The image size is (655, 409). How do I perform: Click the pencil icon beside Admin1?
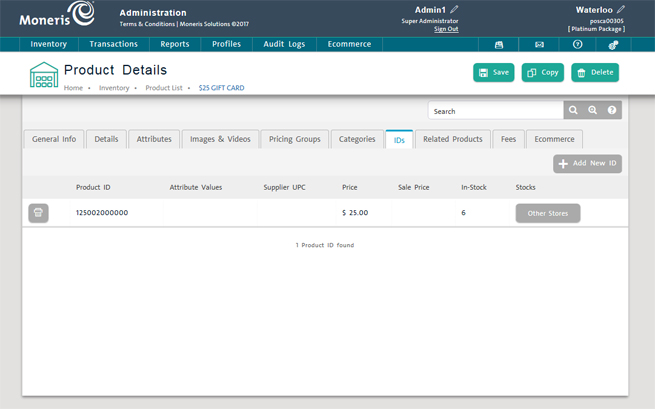pyautogui.click(x=455, y=10)
